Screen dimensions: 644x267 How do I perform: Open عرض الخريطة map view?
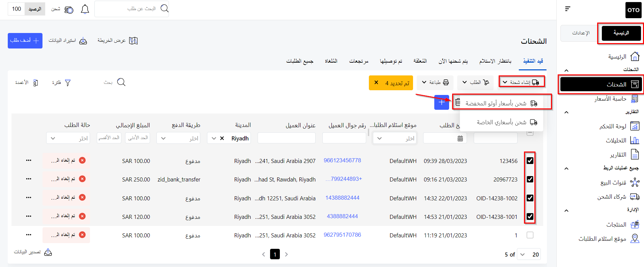(x=118, y=41)
